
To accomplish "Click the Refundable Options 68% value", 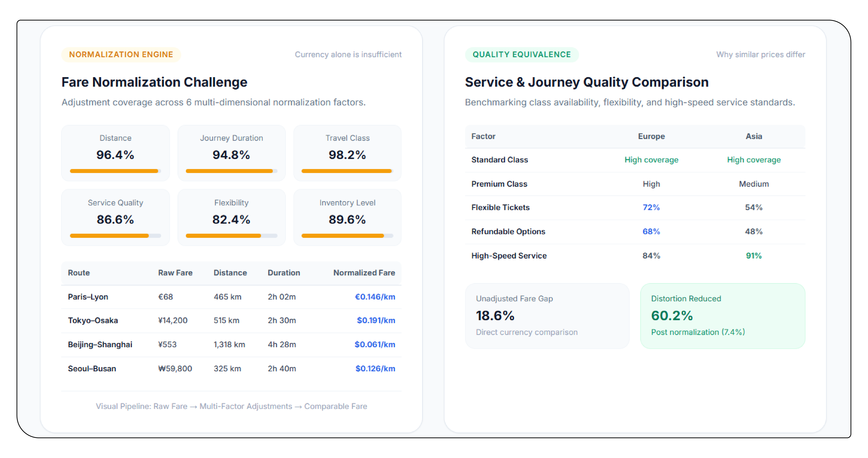I will pyautogui.click(x=651, y=232).
